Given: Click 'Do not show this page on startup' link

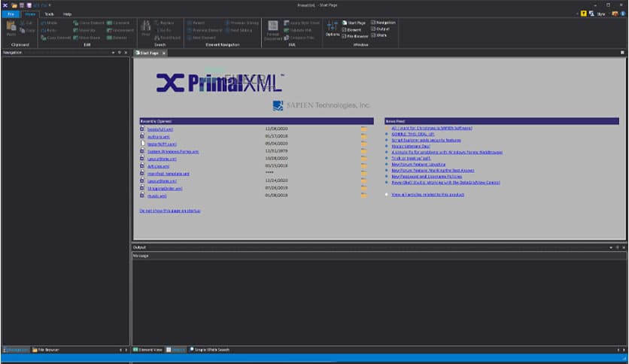Looking at the screenshot, I should coord(170,211).
